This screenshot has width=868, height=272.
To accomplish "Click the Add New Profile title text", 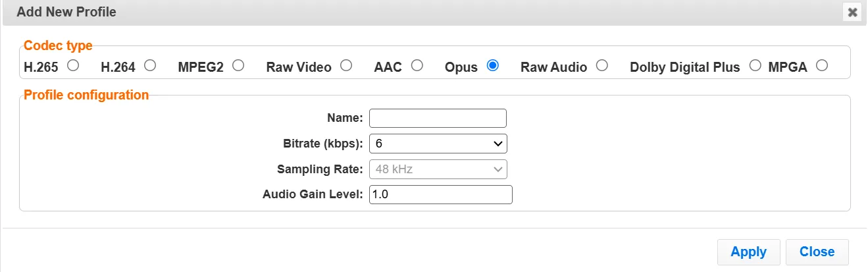I will [x=66, y=11].
